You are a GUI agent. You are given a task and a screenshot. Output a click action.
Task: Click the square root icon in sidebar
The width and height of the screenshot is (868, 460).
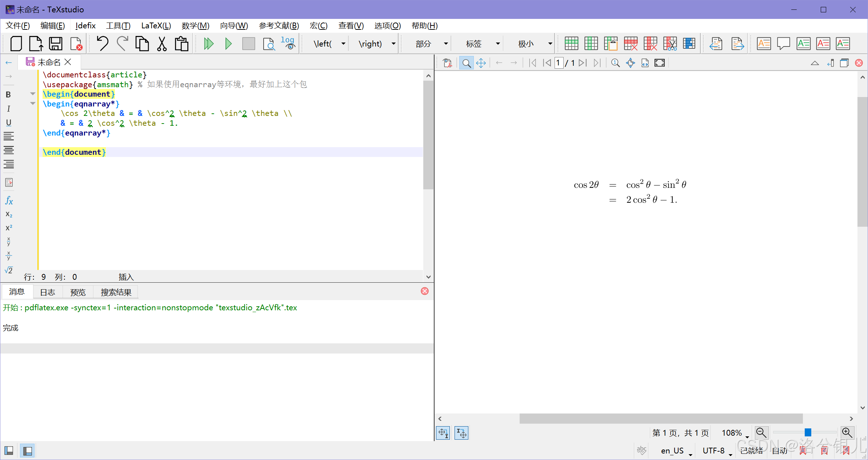click(x=9, y=270)
